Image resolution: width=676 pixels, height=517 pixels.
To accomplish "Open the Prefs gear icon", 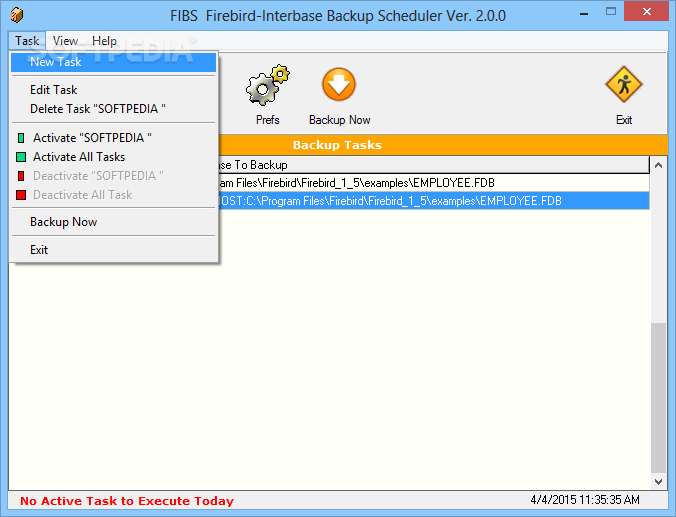I will point(267,85).
